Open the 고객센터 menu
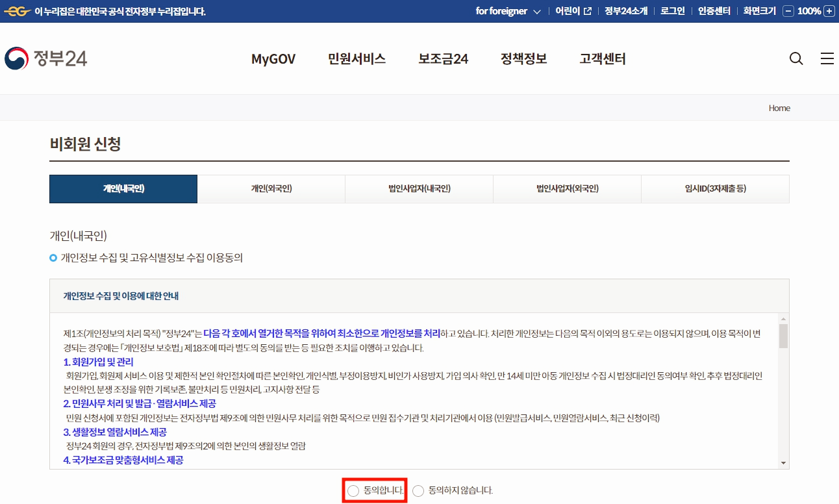 pyautogui.click(x=602, y=58)
